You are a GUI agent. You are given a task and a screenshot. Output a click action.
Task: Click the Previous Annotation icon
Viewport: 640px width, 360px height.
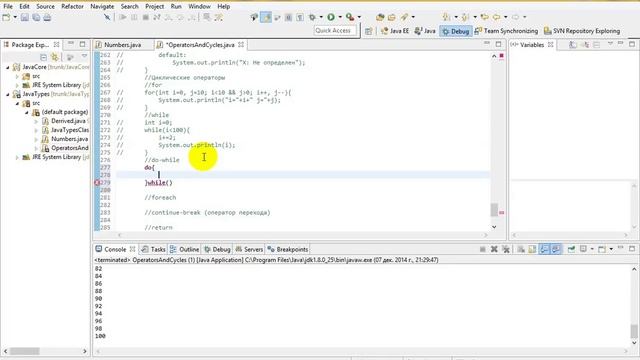tap(466, 17)
